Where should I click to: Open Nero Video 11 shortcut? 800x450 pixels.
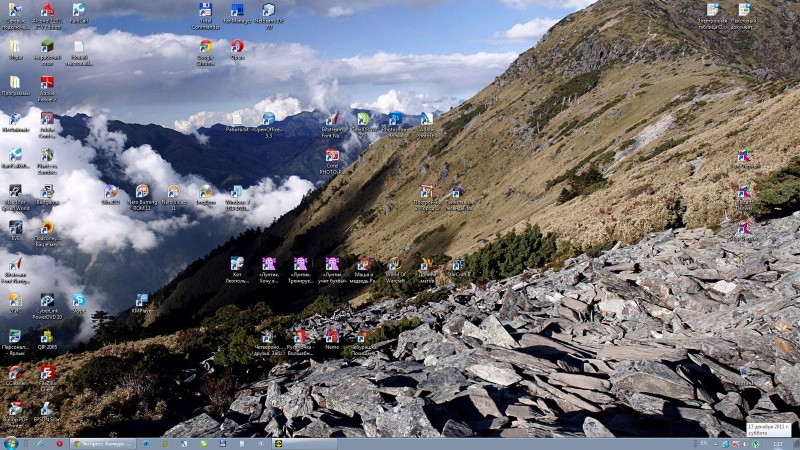coord(173,191)
